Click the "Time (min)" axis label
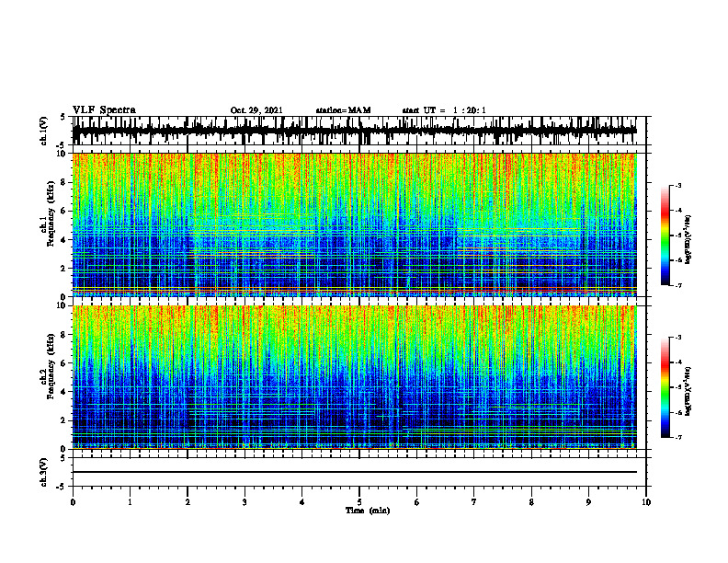This screenshot has height=563, width=728. click(368, 511)
